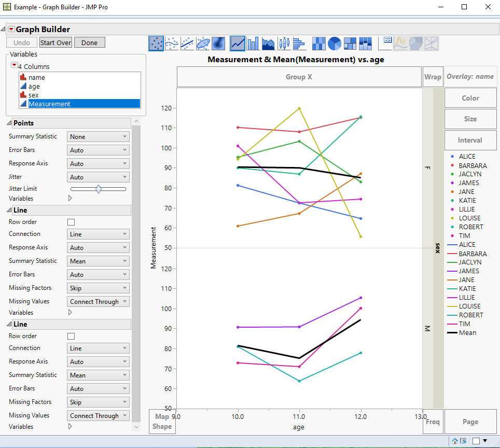This screenshot has height=448, width=500.
Task: Adjust the Jitter Limit slider handle
Action: tap(98, 189)
